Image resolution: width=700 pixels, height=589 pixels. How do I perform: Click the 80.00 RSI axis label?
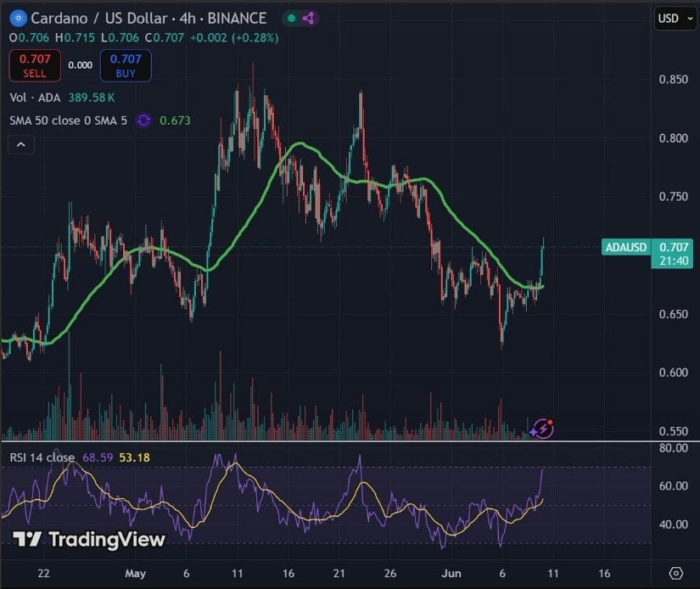click(x=673, y=447)
